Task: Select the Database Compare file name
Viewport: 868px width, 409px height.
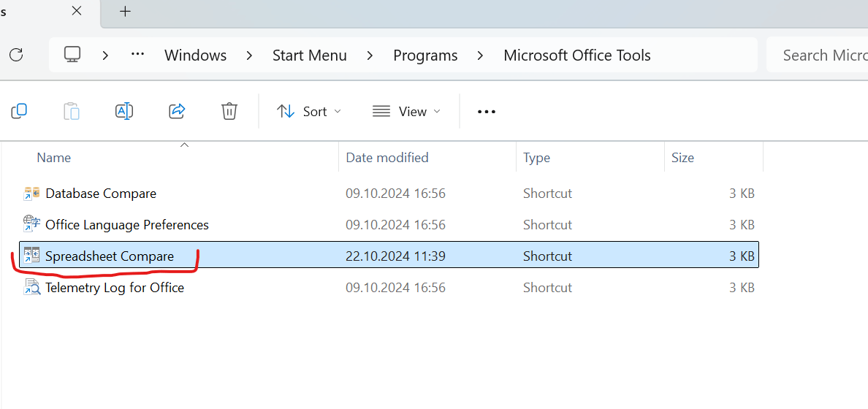Action: 101,194
